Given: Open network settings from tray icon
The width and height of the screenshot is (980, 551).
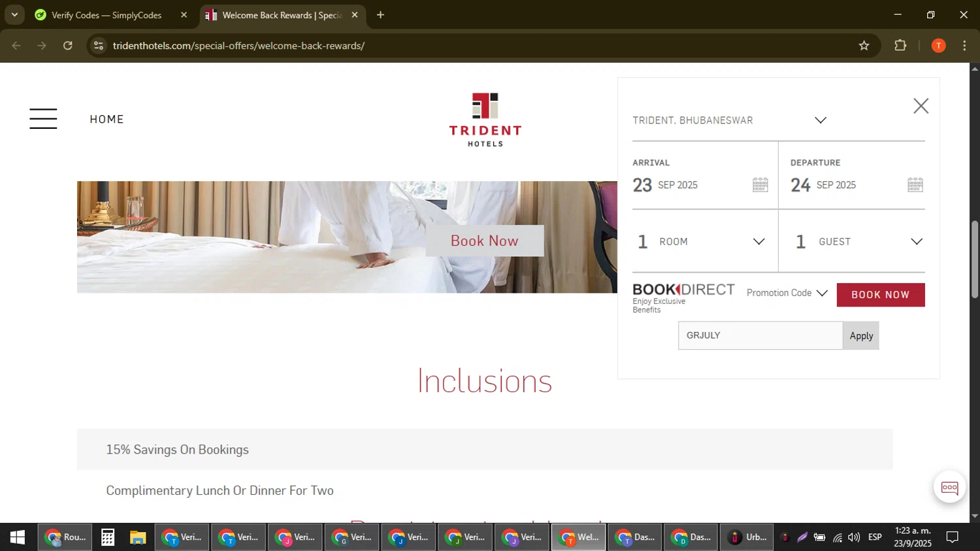Looking at the screenshot, I should click(x=837, y=537).
